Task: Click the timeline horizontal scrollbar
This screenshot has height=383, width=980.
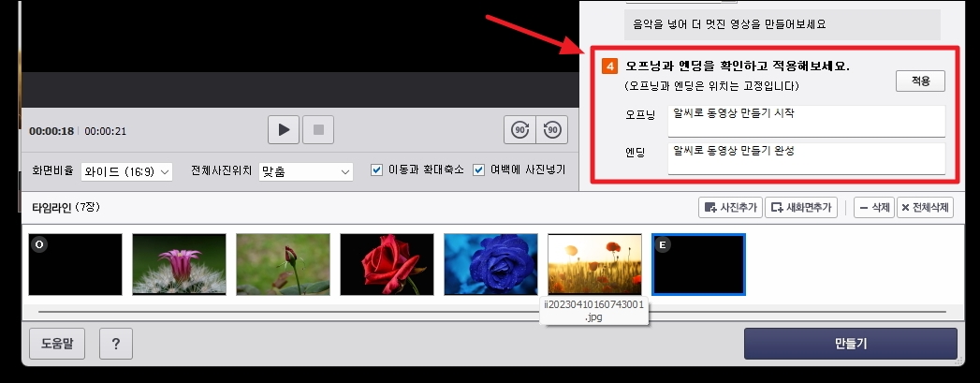Action: (492, 311)
